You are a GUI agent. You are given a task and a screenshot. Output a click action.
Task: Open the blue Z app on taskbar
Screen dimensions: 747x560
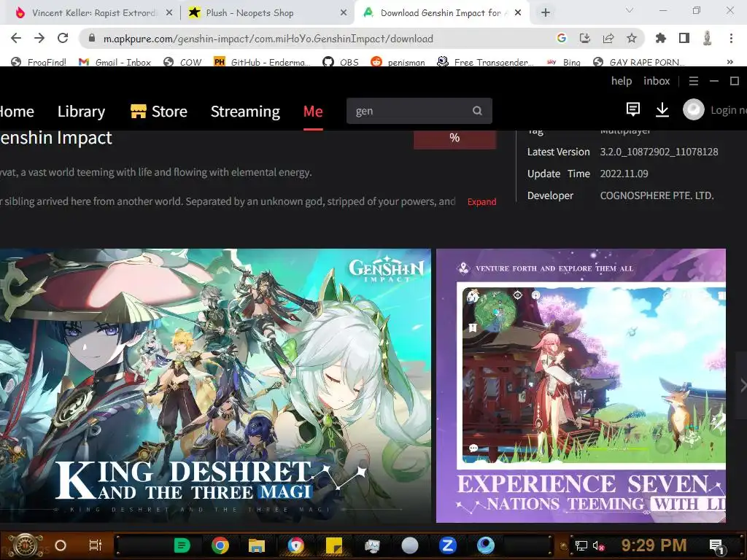pos(447,545)
